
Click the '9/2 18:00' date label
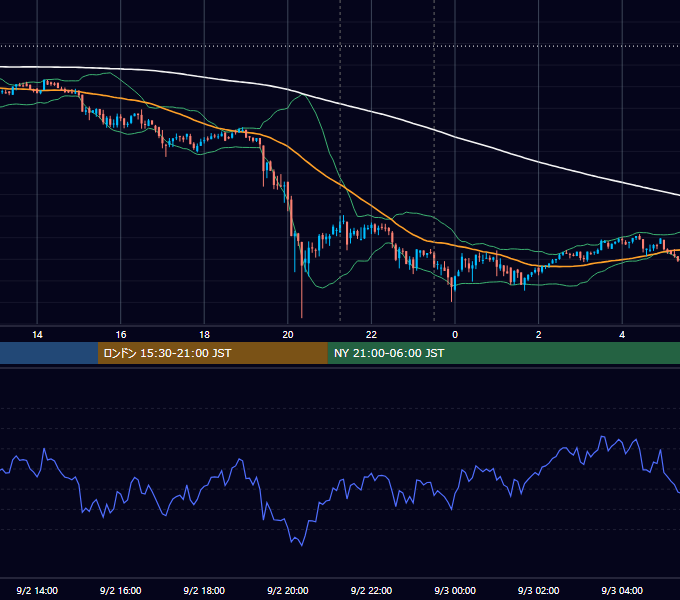[204, 590]
